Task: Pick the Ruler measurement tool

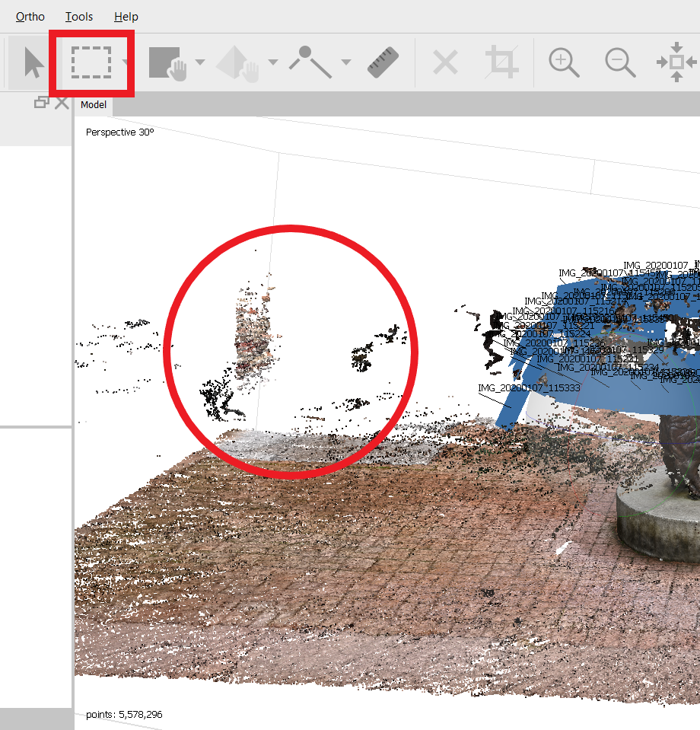Action: 383,62
